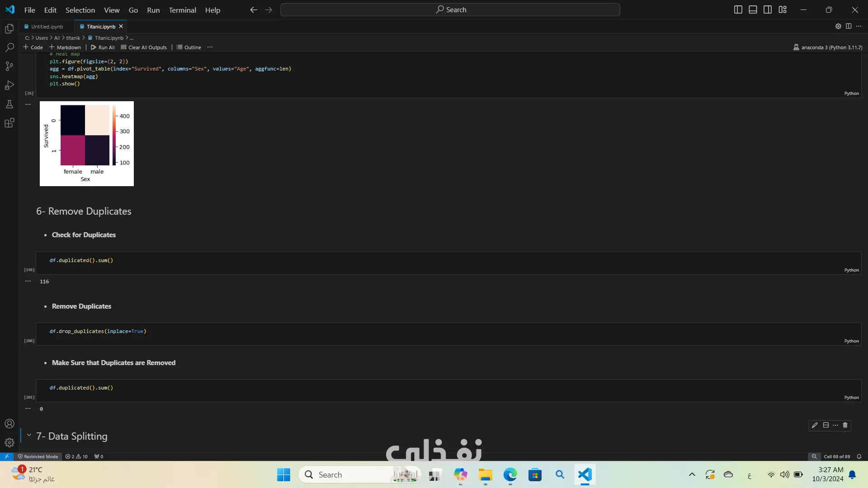The width and height of the screenshot is (868, 488).
Task: Toggle the Secondary Side Bar layout button
Action: click(768, 9)
